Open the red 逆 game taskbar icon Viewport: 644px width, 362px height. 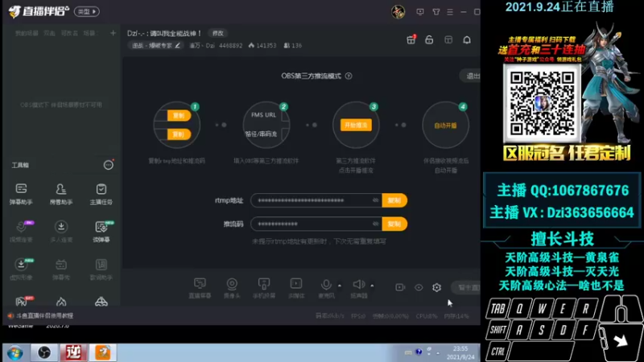73,352
